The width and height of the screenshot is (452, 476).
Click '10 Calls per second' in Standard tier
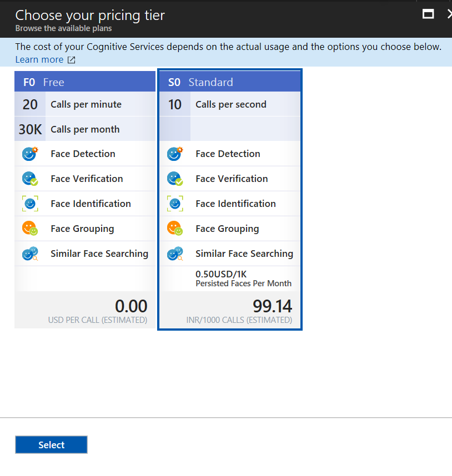tap(230, 104)
